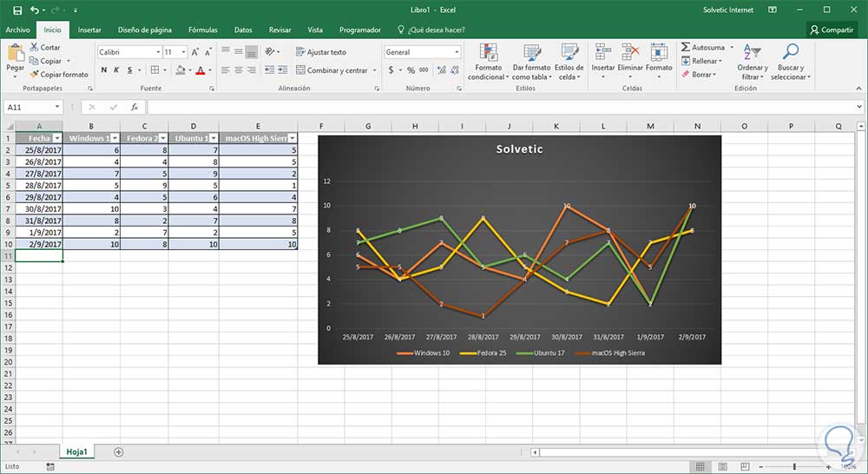This screenshot has height=474, width=868.
Task: Open the Calibri font name dropdown
Action: (x=158, y=52)
